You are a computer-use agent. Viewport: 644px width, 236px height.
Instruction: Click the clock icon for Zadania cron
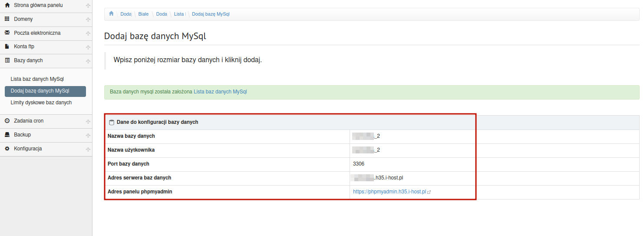7,121
